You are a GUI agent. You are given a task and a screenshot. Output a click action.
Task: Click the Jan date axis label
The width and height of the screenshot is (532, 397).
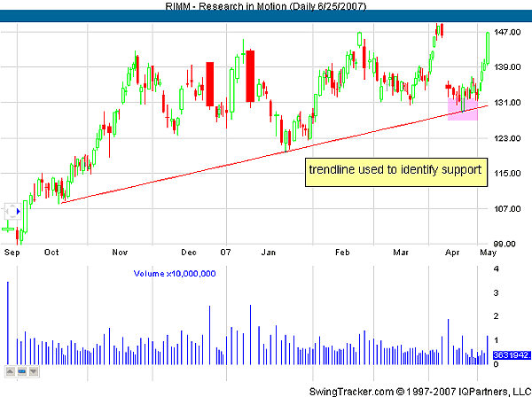[269, 253]
